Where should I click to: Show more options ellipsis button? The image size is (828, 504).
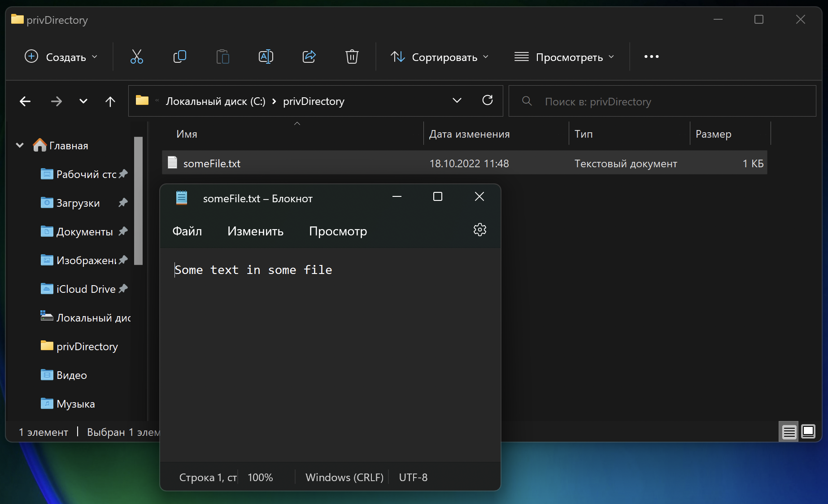click(x=651, y=57)
